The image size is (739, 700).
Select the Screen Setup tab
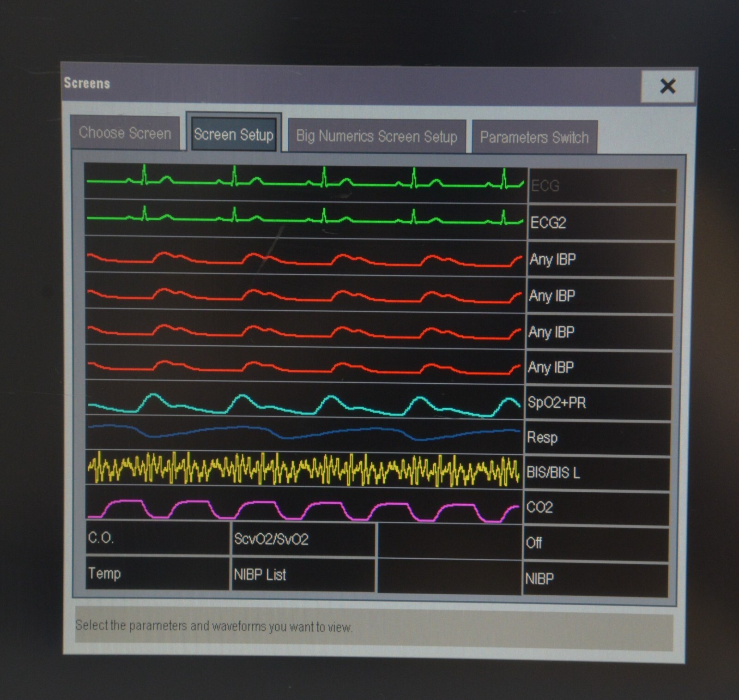click(x=234, y=135)
